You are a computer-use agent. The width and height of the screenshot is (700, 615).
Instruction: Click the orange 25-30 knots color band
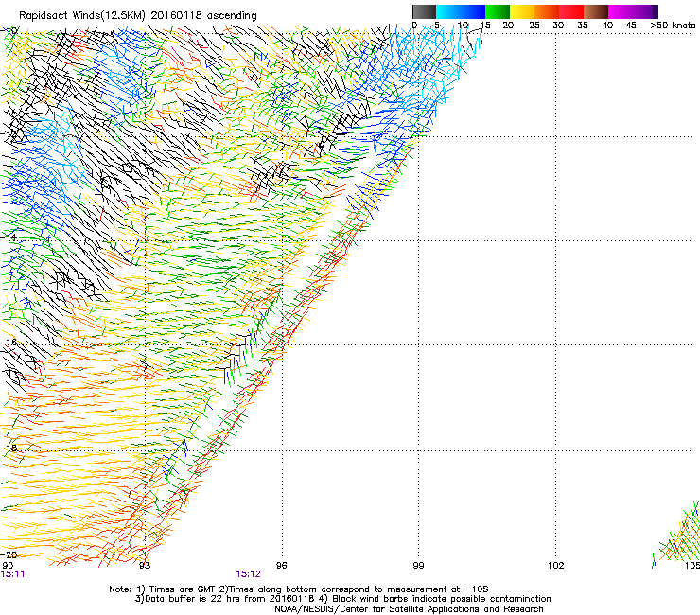(547, 11)
